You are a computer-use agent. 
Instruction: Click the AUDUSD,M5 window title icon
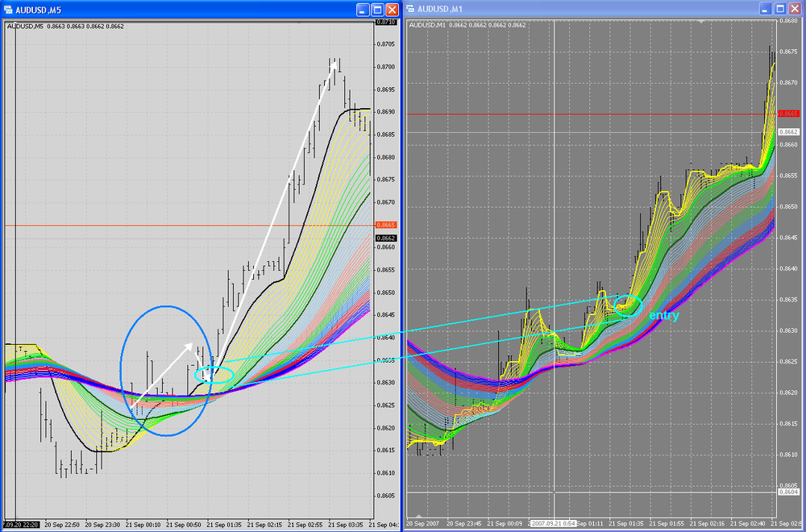(x=8, y=10)
